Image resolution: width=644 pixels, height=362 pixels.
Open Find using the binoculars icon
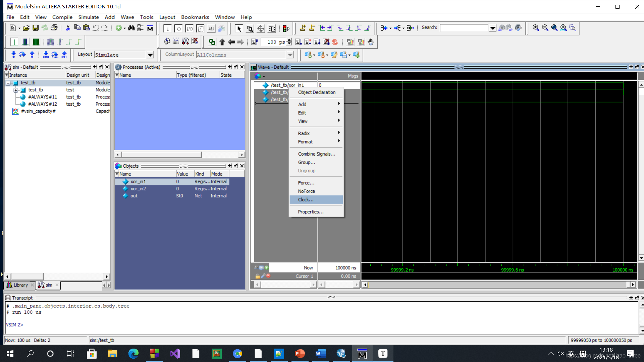[x=131, y=28]
